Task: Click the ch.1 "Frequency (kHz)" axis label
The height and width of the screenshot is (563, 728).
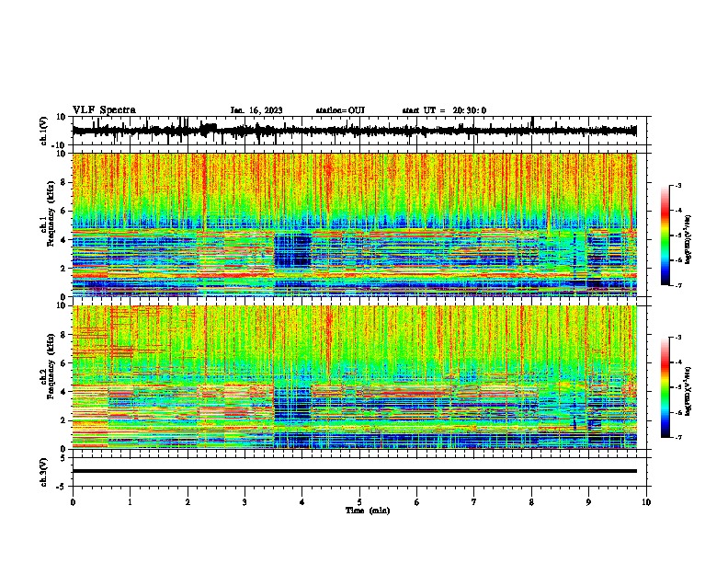Action: coord(51,214)
